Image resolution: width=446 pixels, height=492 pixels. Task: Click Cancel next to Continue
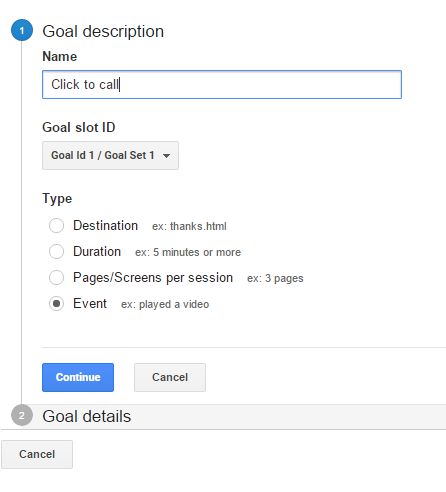(170, 377)
